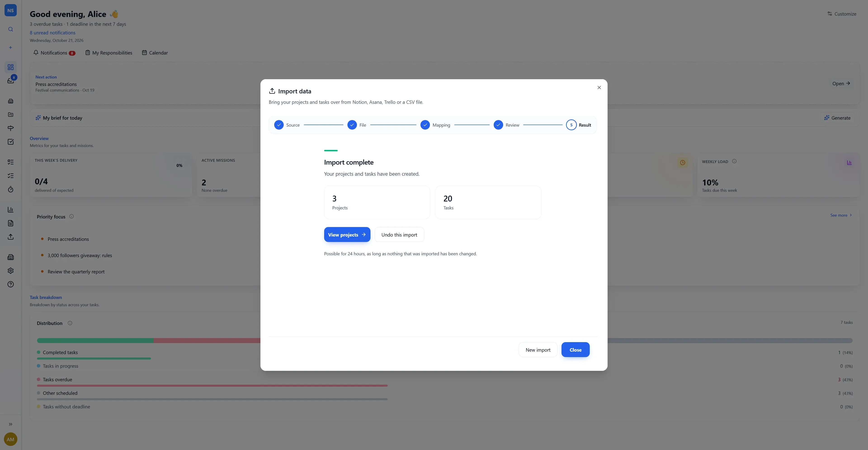Click the search magnifier in the sidebar
This screenshot has width=868, height=450.
pyautogui.click(x=10, y=29)
